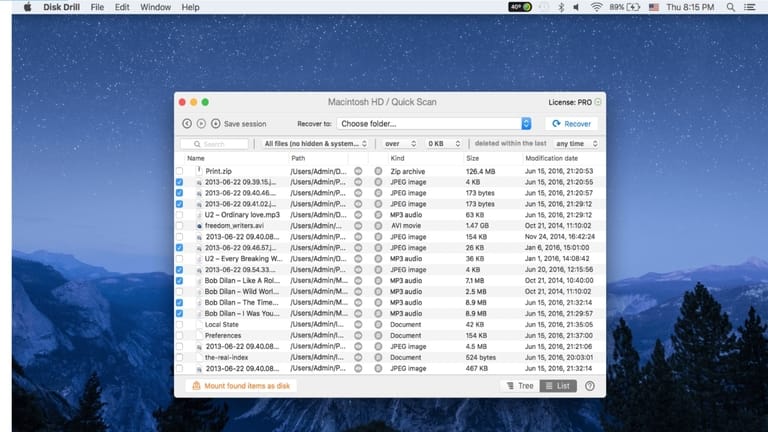Click round icon after path in the-real-index row
This screenshot has width=768, height=432.
pyautogui.click(x=359, y=357)
